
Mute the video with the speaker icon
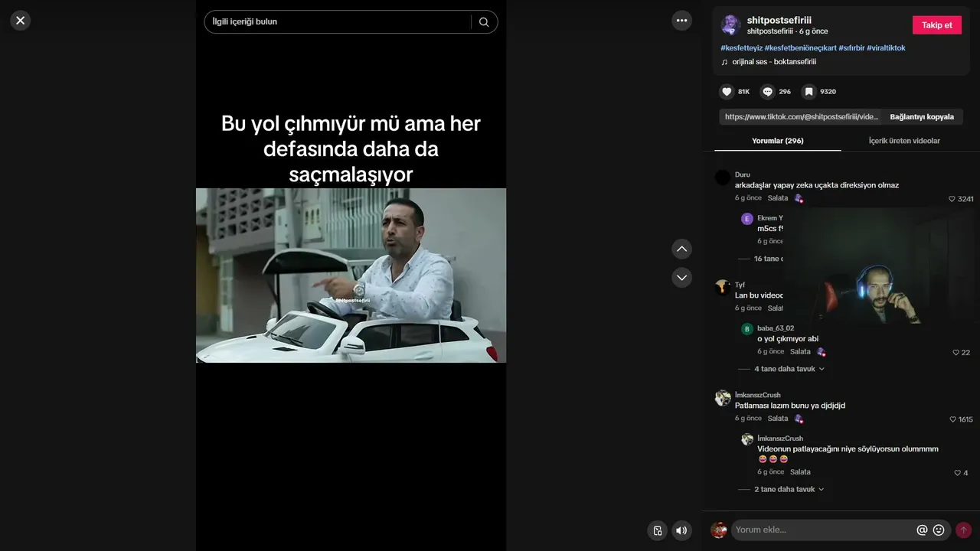(x=681, y=530)
